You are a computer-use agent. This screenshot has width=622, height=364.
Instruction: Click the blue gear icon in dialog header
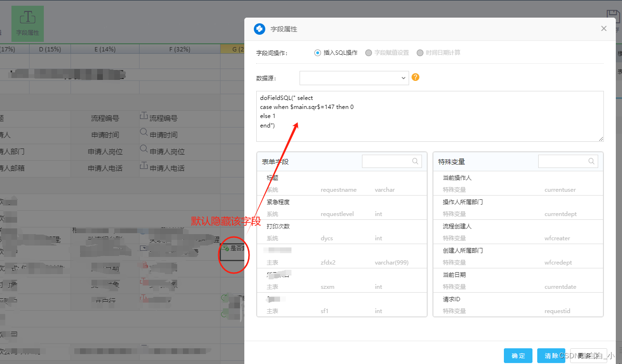pyautogui.click(x=259, y=29)
